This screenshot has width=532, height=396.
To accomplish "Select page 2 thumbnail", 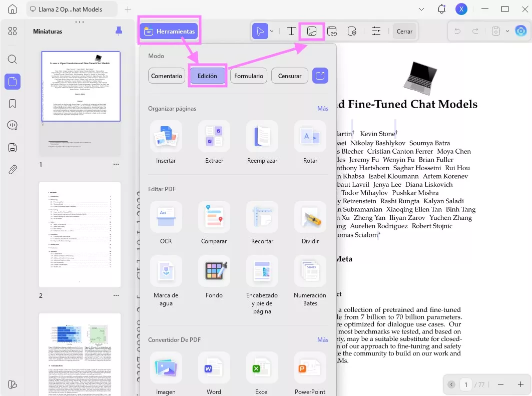I will (80, 235).
